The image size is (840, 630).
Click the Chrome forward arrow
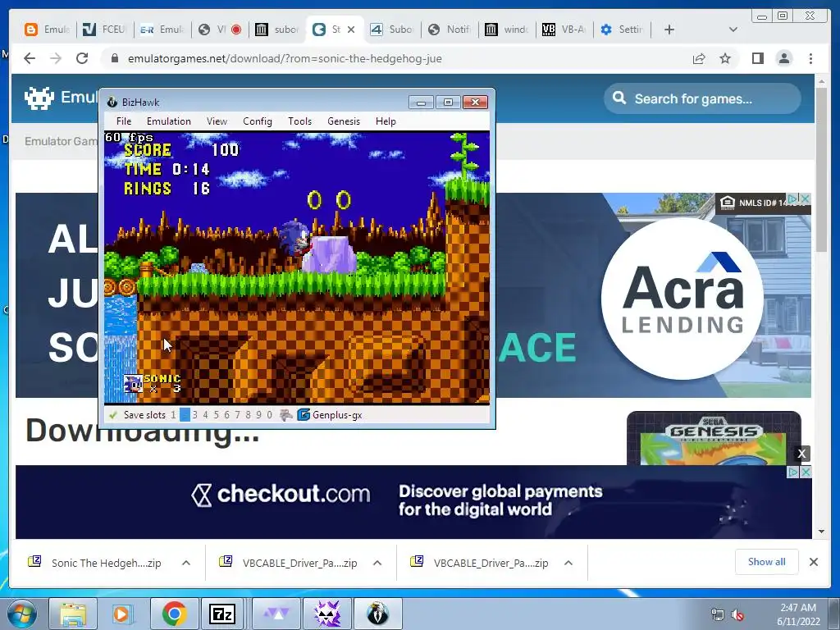pyautogui.click(x=56, y=58)
